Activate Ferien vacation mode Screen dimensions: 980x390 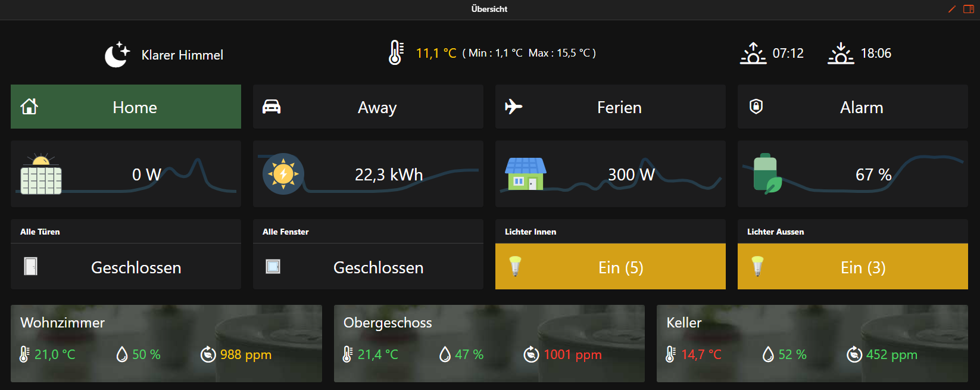point(610,107)
